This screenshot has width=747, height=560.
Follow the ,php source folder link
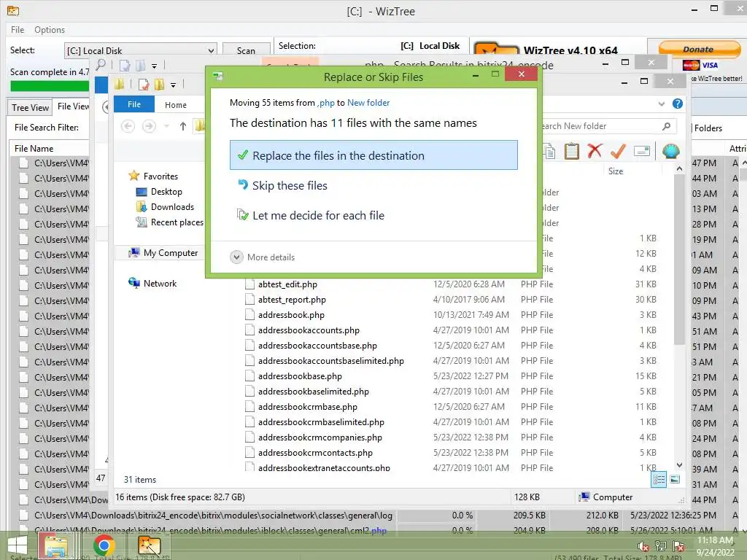tap(326, 102)
